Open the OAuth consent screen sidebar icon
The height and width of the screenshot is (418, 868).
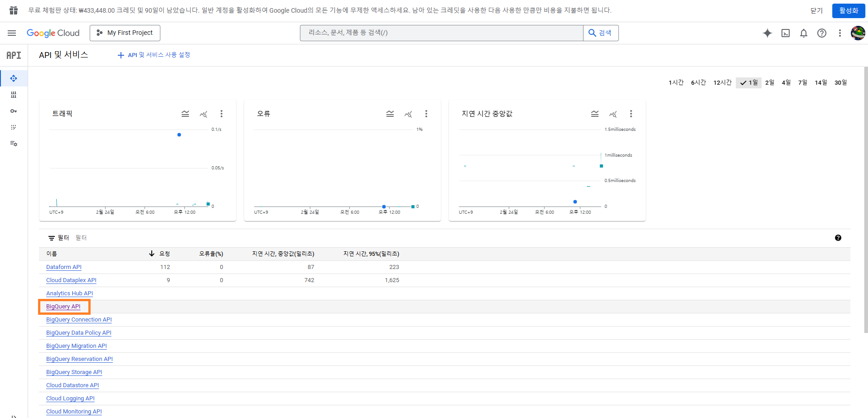click(14, 127)
